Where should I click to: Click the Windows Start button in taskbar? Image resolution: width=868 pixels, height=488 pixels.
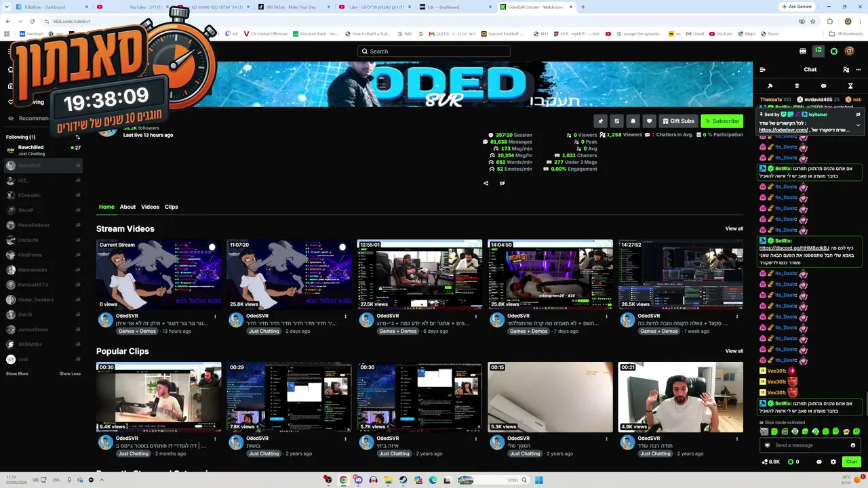[538, 480]
